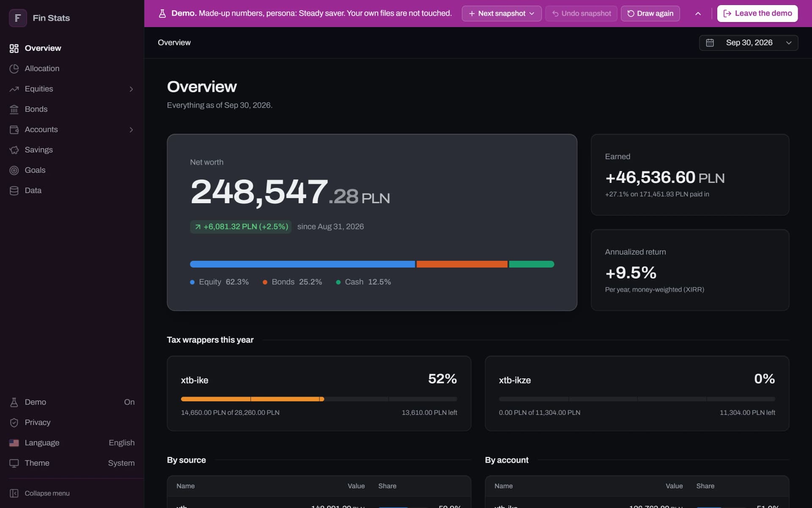Expand the Equities submenu chevron
The width and height of the screenshot is (812, 508).
[x=131, y=89]
